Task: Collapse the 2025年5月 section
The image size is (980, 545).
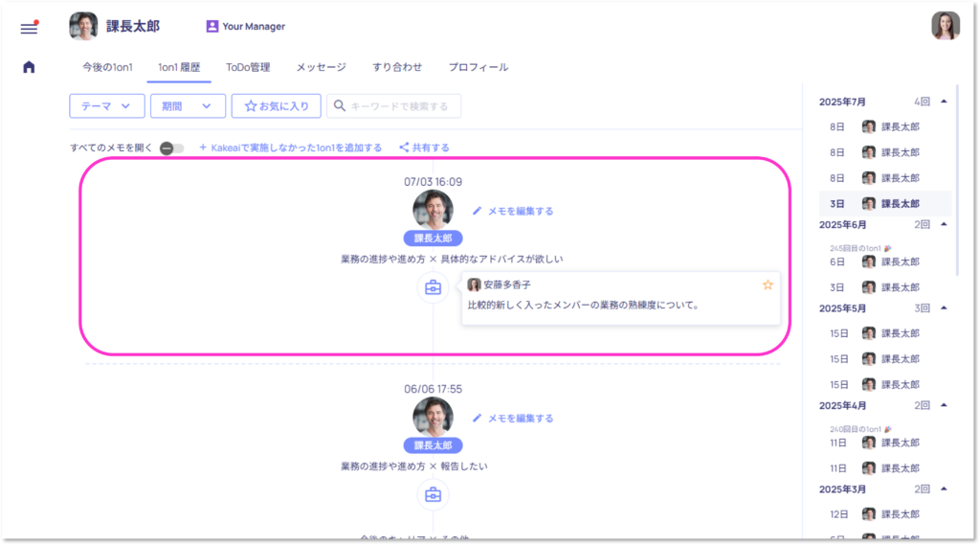Action: pyautogui.click(x=944, y=307)
